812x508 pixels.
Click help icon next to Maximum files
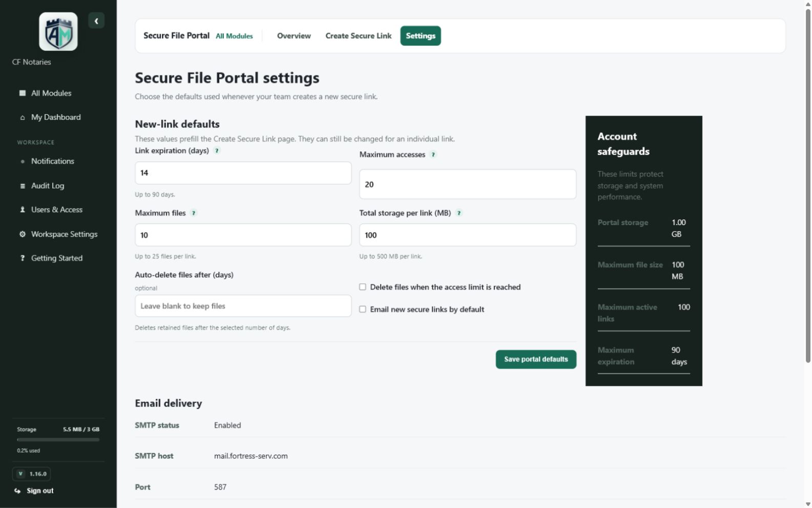coord(194,213)
